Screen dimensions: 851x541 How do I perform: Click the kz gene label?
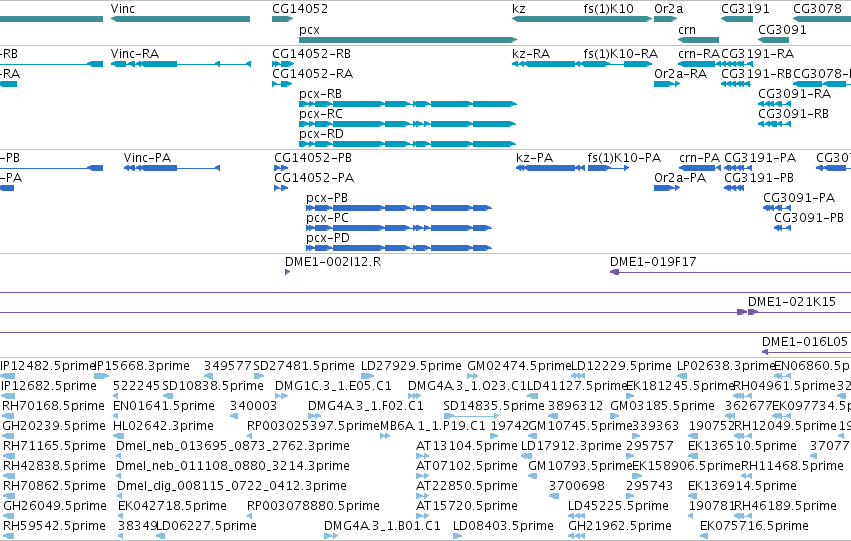(519, 8)
